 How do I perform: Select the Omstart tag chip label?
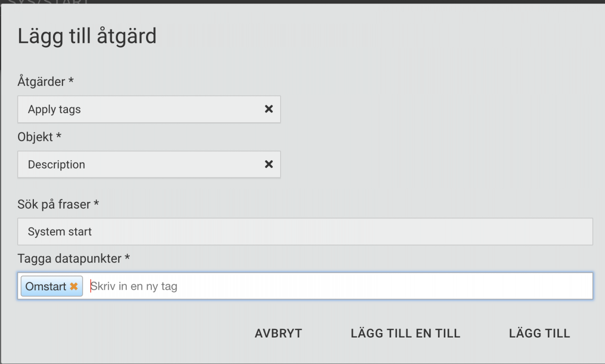46,286
